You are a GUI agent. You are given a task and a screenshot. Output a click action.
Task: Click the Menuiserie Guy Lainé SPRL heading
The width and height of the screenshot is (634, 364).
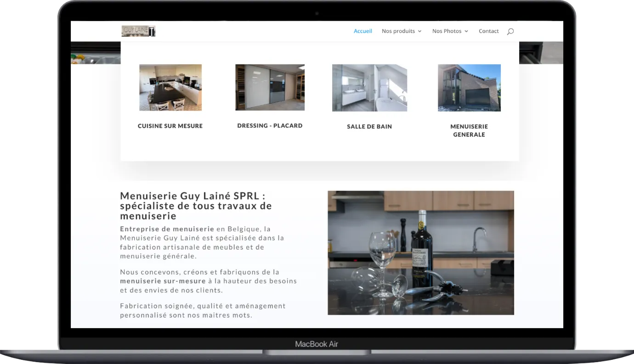click(196, 206)
